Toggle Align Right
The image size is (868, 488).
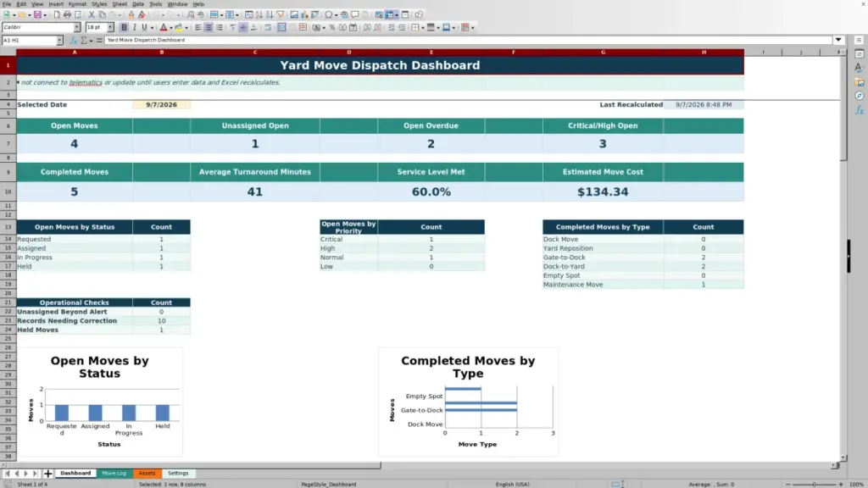[220, 27]
